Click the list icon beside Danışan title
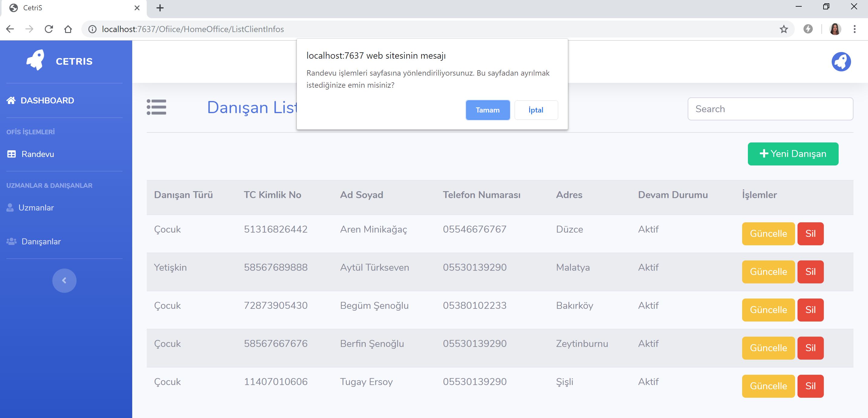This screenshot has height=418, width=868. [x=156, y=107]
